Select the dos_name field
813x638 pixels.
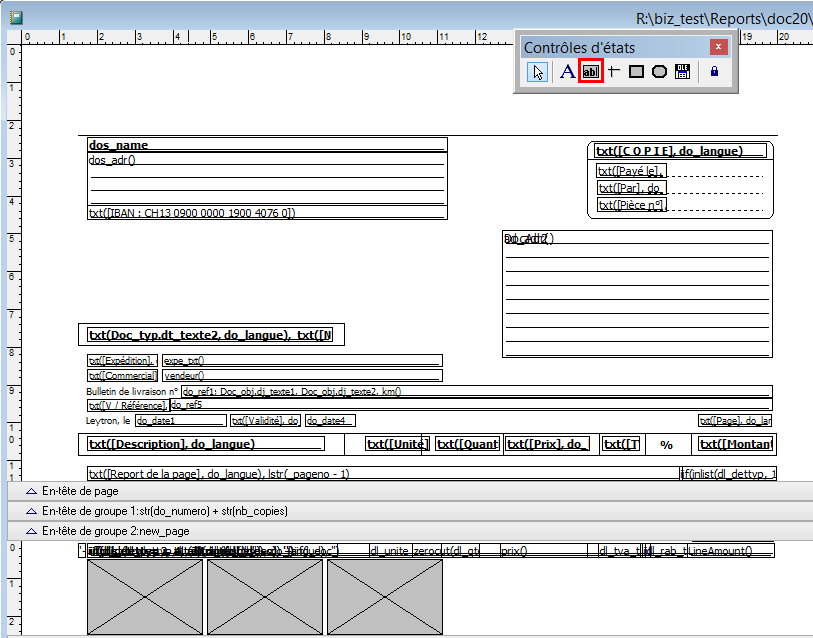pyautogui.click(x=267, y=145)
